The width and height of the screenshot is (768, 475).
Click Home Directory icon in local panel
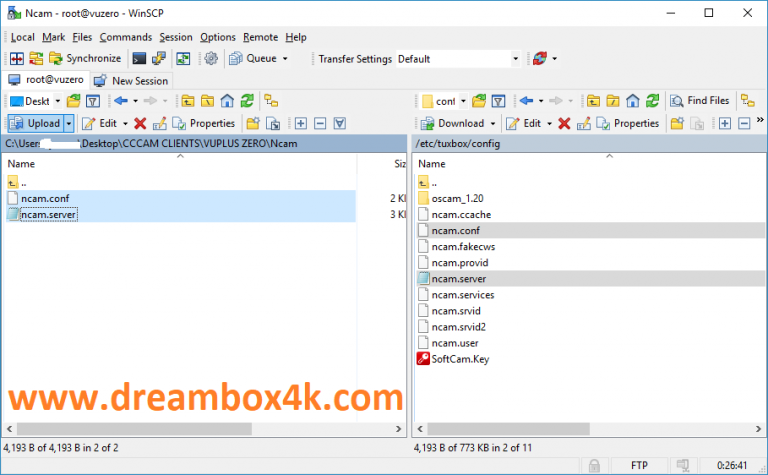[x=227, y=101]
